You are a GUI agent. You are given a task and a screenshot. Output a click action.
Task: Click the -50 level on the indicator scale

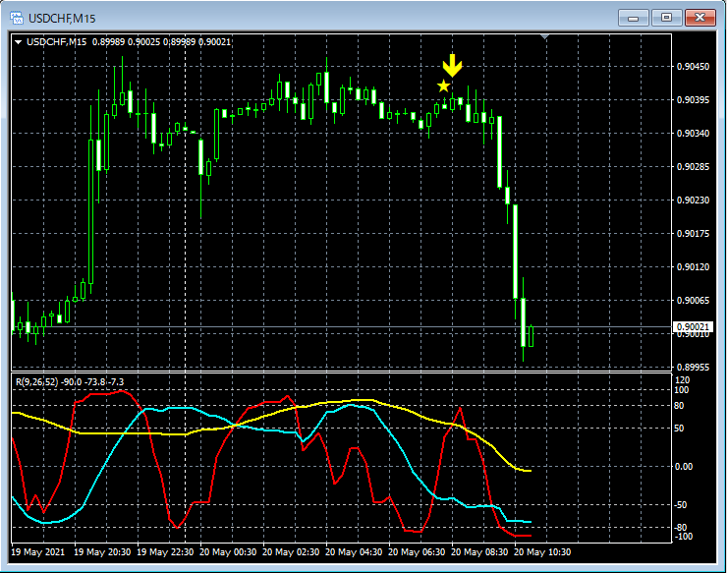[680, 505]
